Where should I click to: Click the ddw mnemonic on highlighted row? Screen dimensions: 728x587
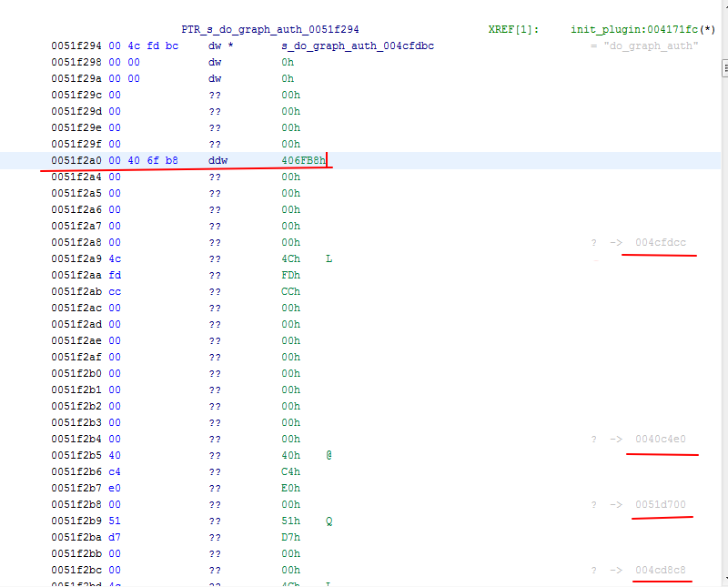click(x=218, y=160)
